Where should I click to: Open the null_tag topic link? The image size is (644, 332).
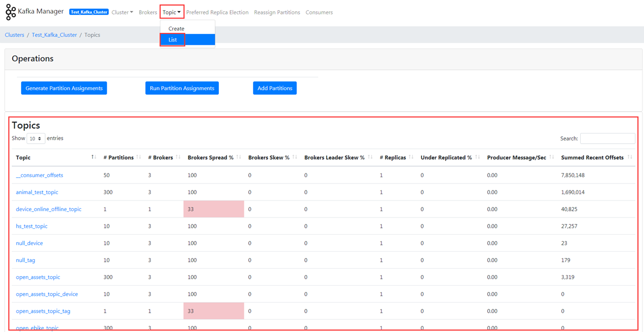point(26,260)
